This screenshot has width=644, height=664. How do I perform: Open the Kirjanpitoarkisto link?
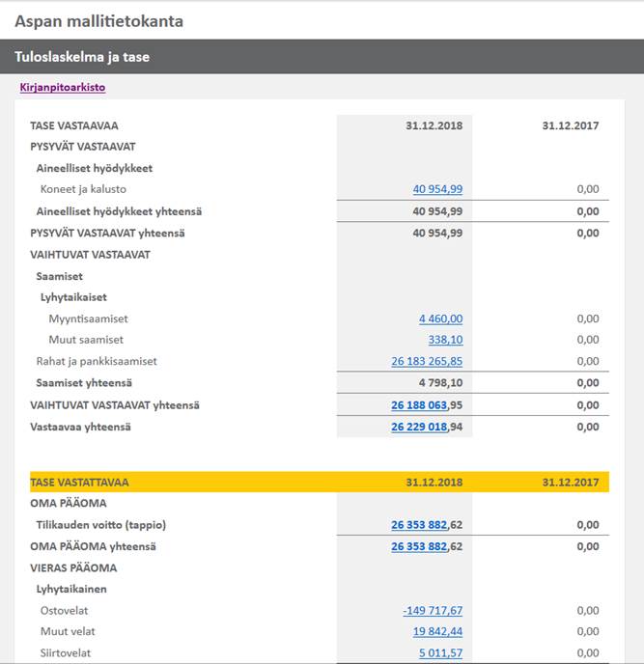(x=63, y=87)
